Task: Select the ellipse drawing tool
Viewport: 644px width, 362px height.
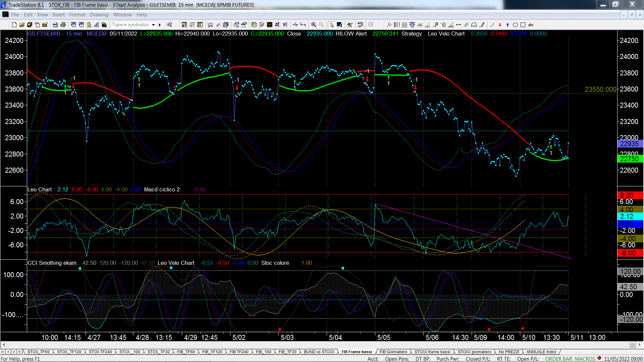Action: 515,25
